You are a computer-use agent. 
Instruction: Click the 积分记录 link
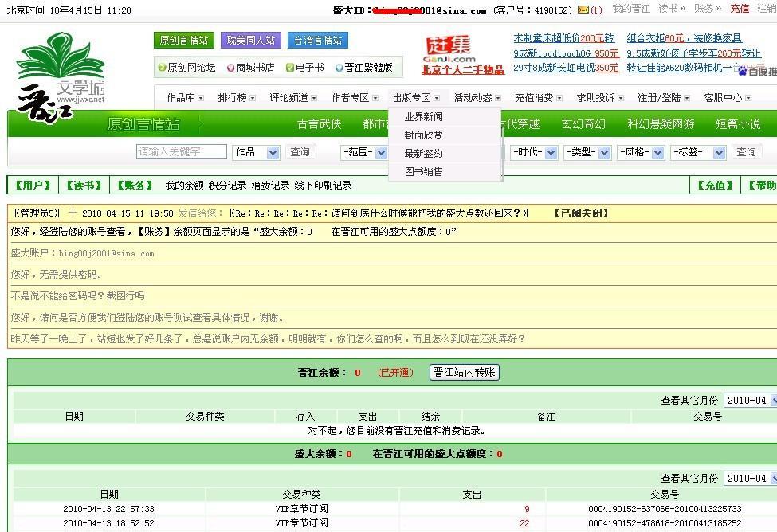pos(227,186)
